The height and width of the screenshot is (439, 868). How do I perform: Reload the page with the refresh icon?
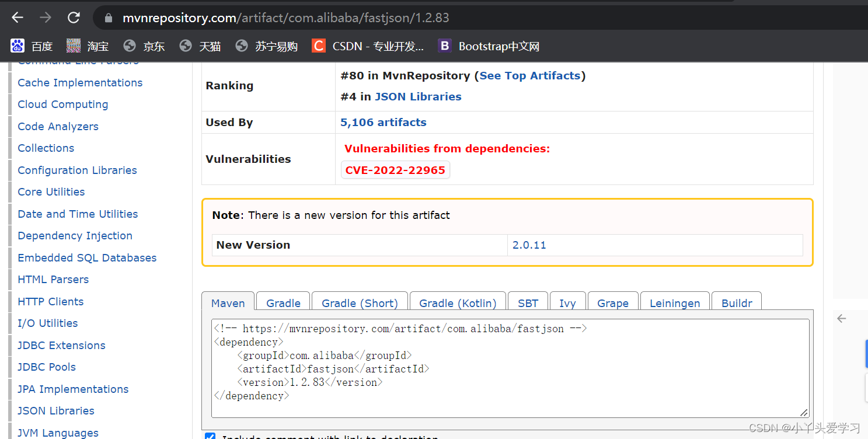tap(74, 18)
